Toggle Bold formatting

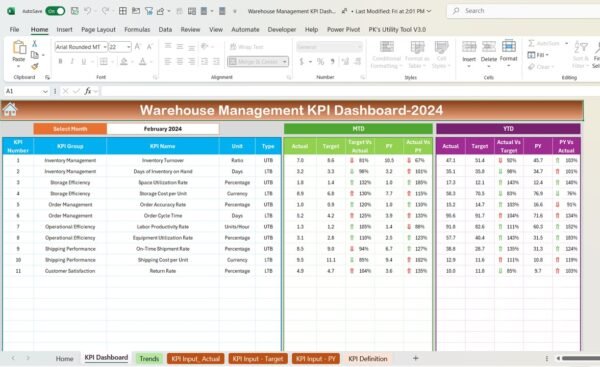[x=60, y=61]
